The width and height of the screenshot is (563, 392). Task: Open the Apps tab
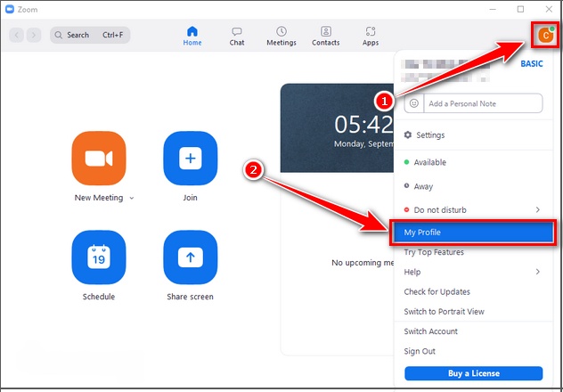tap(371, 36)
